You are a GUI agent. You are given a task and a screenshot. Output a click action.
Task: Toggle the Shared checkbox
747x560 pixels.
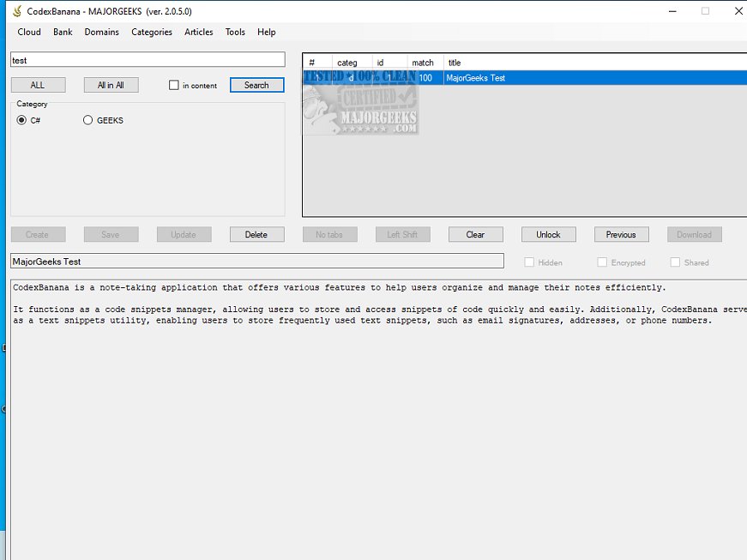pos(675,262)
